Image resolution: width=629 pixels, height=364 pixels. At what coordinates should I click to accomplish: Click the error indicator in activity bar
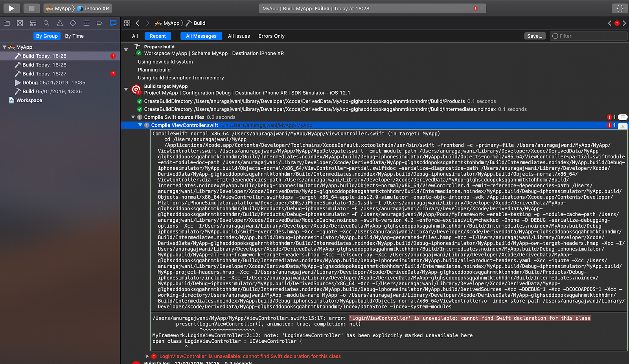476,8
